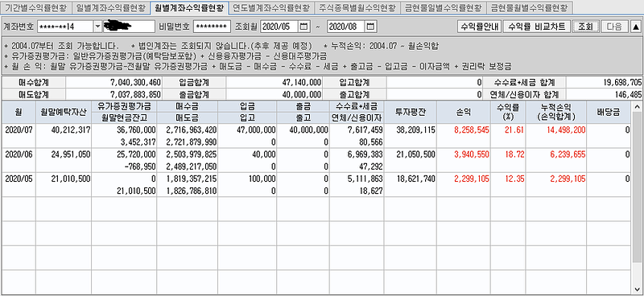The image size is (644, 296).
Task: Focus the 비밀번호 password field
Action: point(212,27)
